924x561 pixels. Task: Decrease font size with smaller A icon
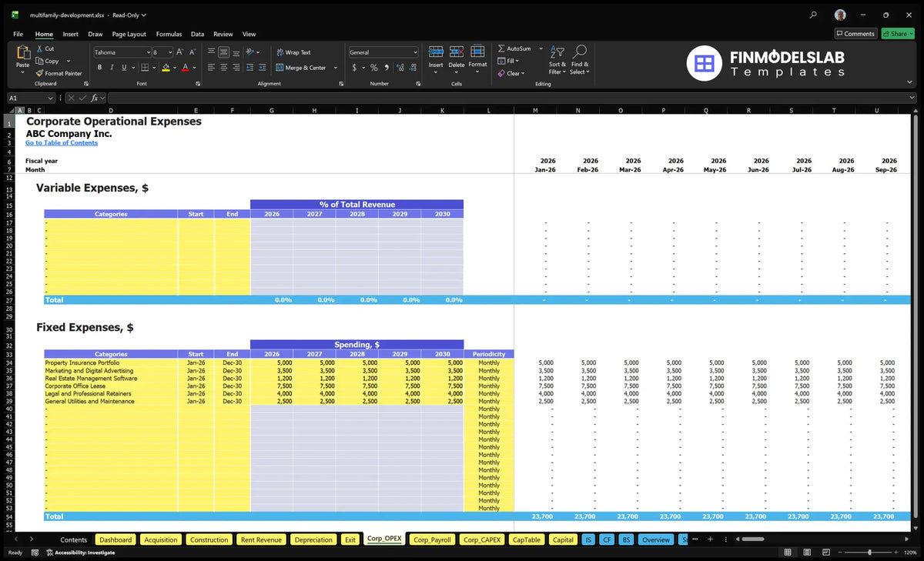click(x=192, y=52)
